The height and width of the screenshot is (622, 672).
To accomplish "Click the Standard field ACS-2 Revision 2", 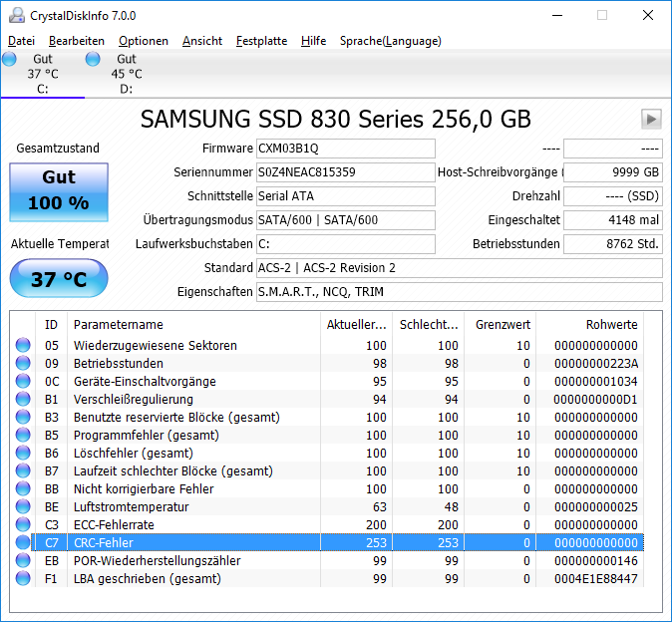I will pyautogui.click(x=460, y=268).
